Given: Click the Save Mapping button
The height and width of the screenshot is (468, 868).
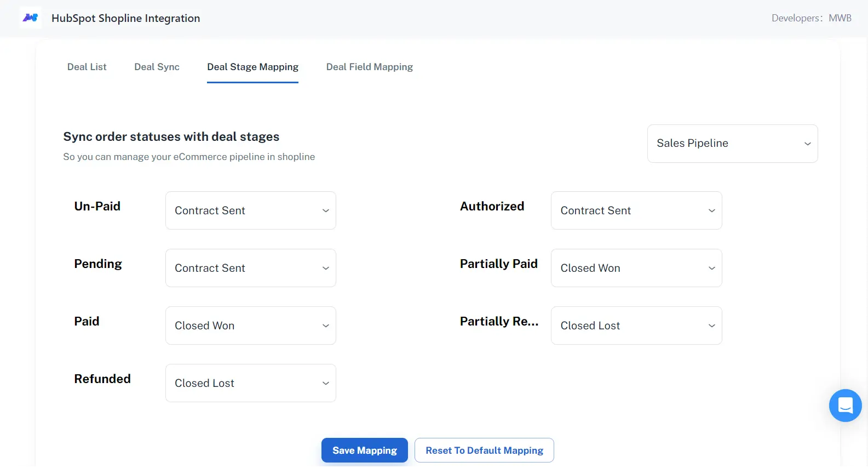Looking at the screenshot, I should click(x=364, y=450).
